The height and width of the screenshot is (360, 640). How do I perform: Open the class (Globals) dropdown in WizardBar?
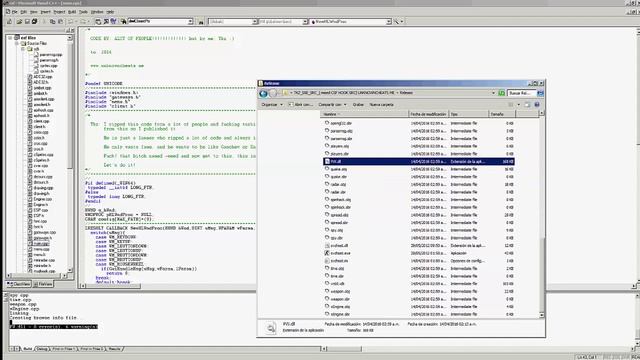[x=255, y=21]
